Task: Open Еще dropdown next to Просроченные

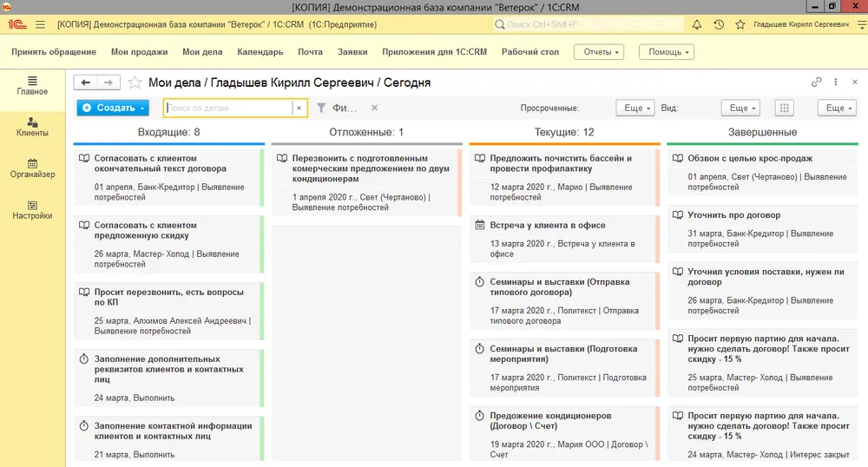Action: 635,108
